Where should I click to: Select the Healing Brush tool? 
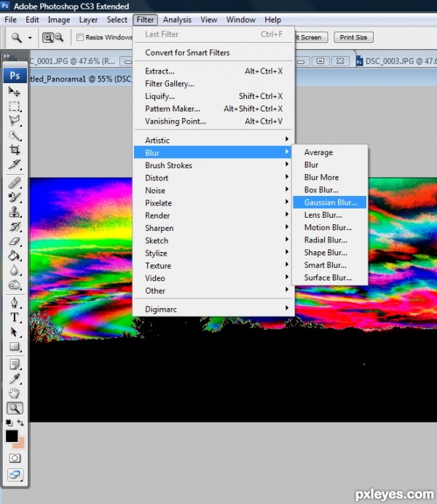[14, 183]
